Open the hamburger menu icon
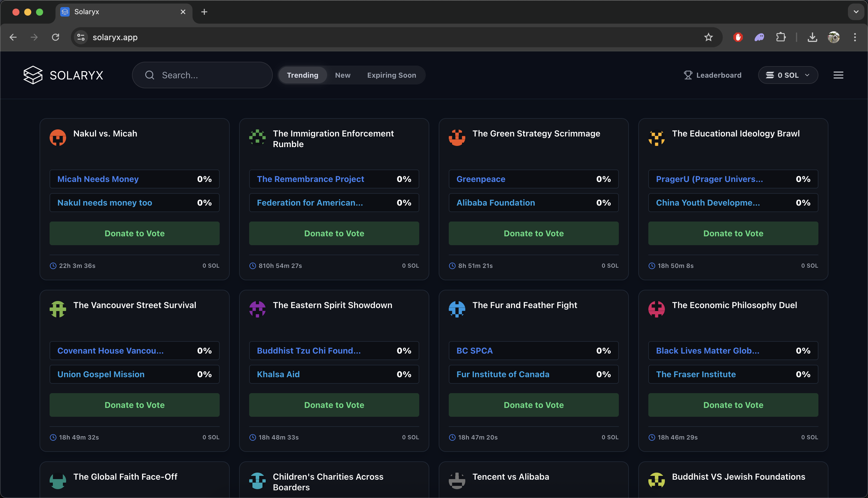This screenshot has width=868, height=498. coord(838,75)
